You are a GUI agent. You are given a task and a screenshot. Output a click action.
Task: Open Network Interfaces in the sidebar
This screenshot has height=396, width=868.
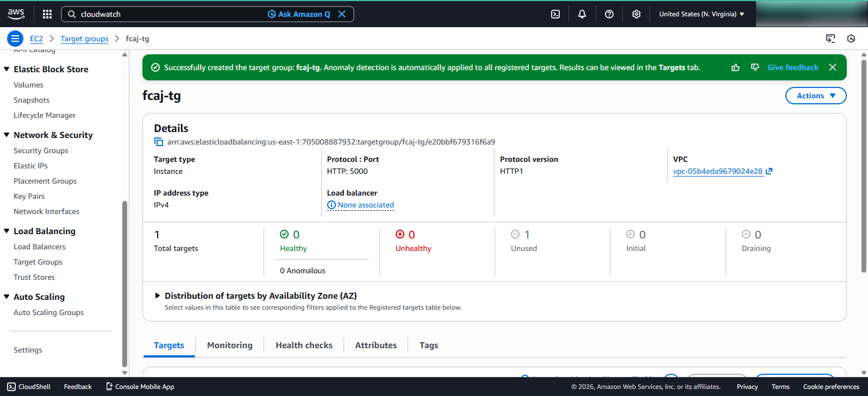click(46, 211)
